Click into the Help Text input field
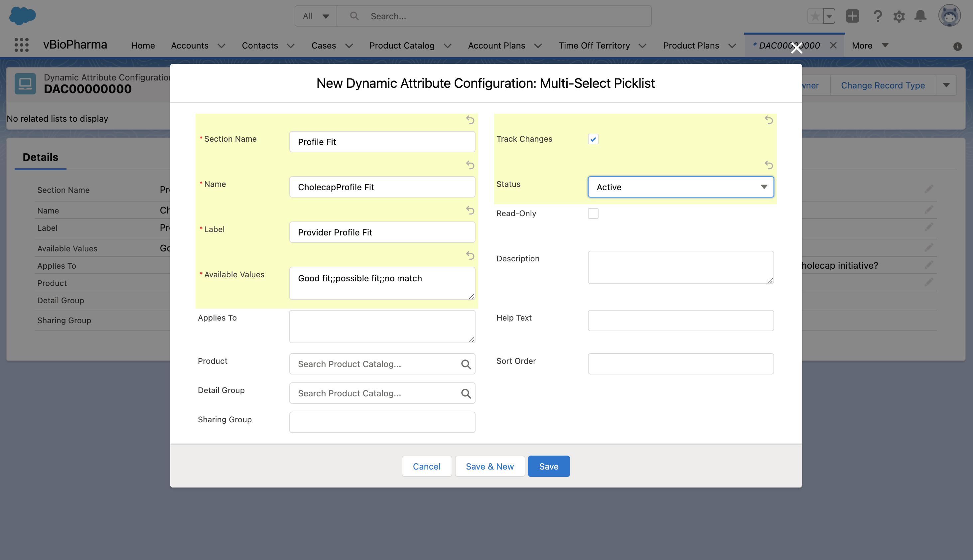 (x=680, y=320)
